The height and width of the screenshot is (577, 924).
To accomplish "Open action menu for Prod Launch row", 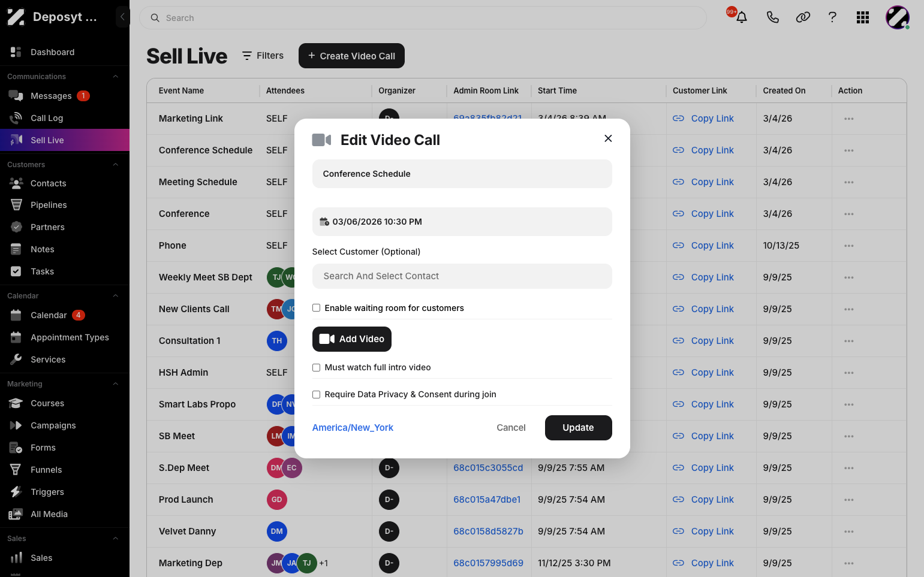I will pyautogui.click(x=848, y=500).
